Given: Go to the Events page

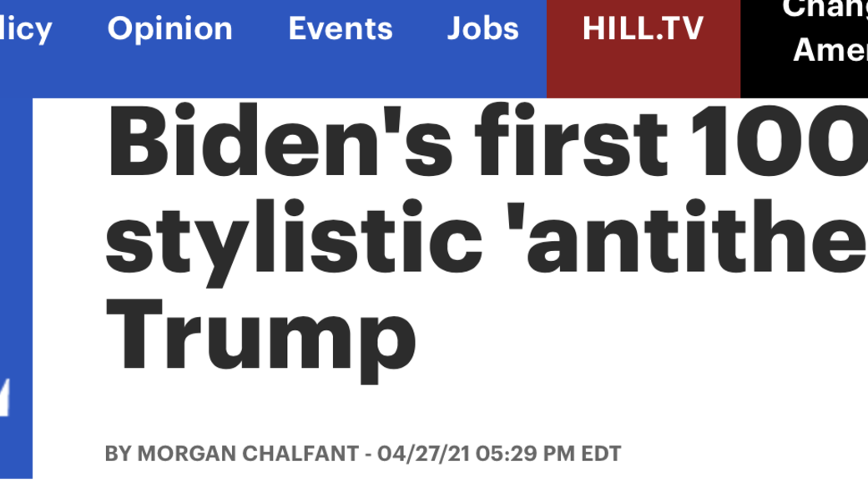Looking at the screenshot, I should [x=341, y=29].
